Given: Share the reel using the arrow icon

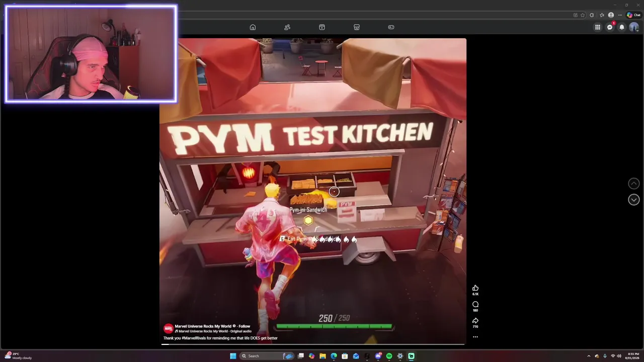Looking at the screenshot, I should click(x=475, y=320).
